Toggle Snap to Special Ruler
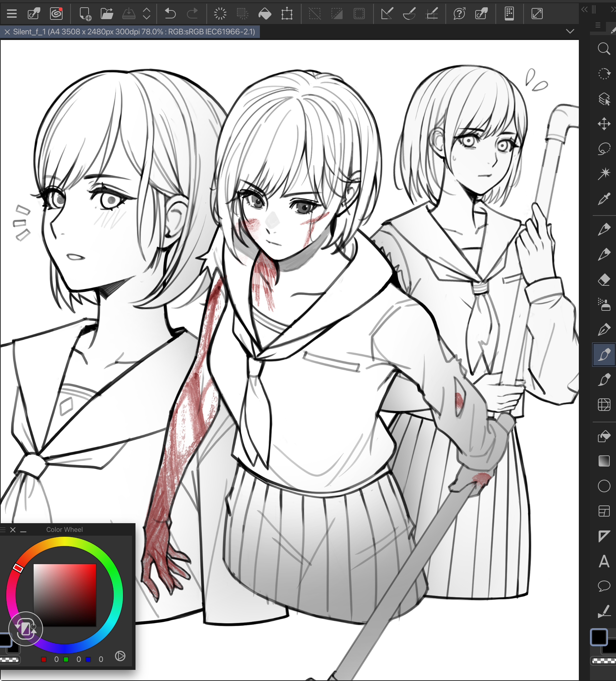Viewport: 616px width, 681px height. pyautogui.click(x=409, y=14)
